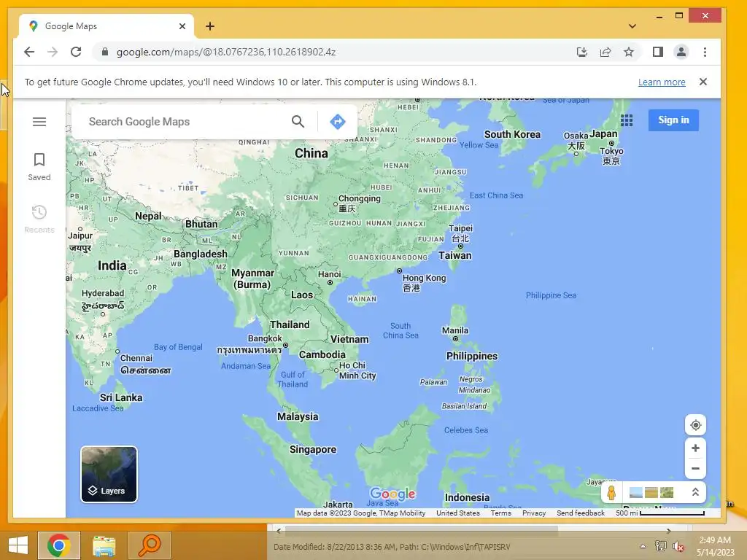
Task: Open Saved places in sidebar
Action: click(x=39, y=167)
